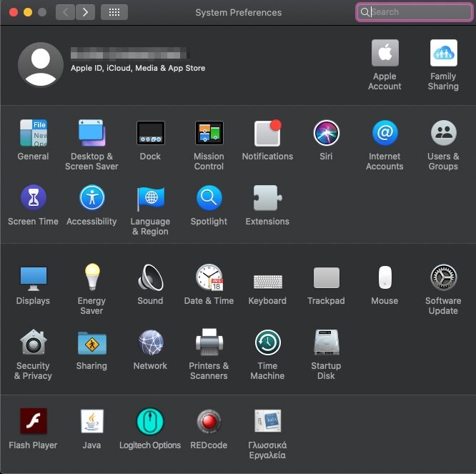
Task: Go back with the left arrow button
Action: (x=65, y=12)
